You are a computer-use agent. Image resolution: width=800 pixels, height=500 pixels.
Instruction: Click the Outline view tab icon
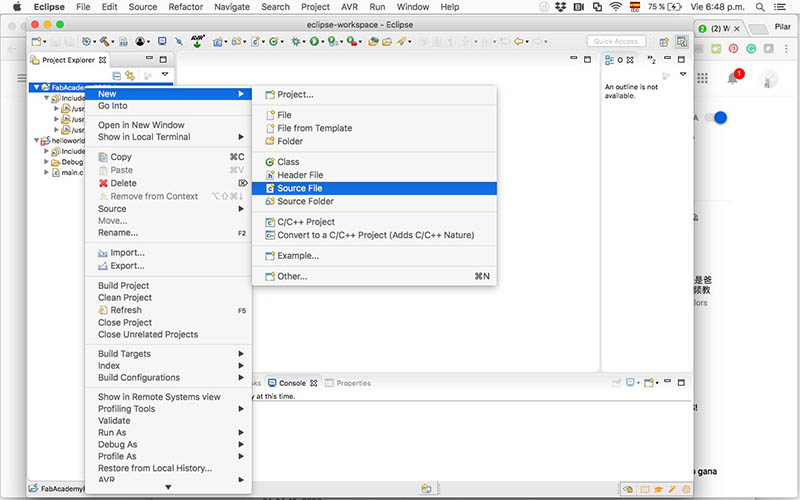tap(609, 60)
